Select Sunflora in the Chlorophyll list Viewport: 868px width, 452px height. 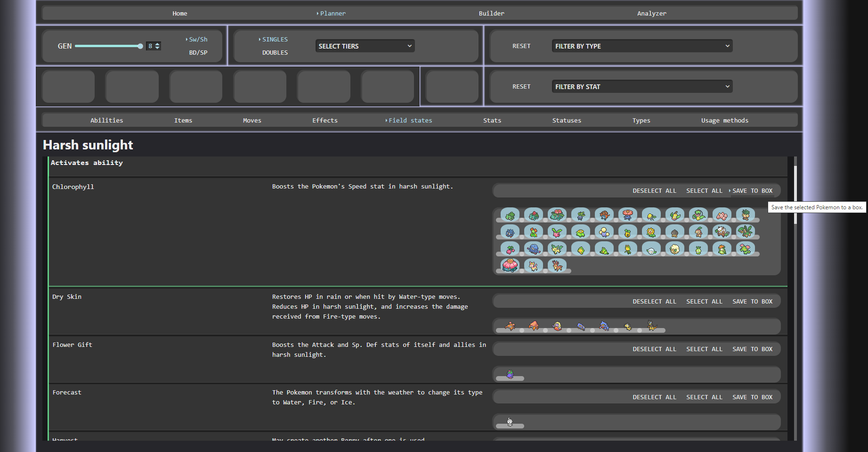[x=651, y=231]
